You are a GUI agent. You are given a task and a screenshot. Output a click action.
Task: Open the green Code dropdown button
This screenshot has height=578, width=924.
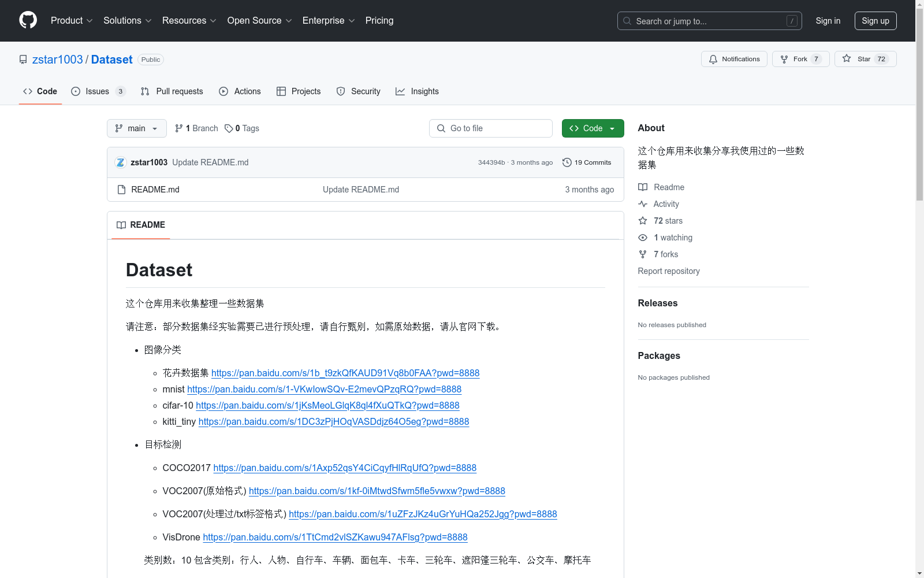click(x=593, y=128)
